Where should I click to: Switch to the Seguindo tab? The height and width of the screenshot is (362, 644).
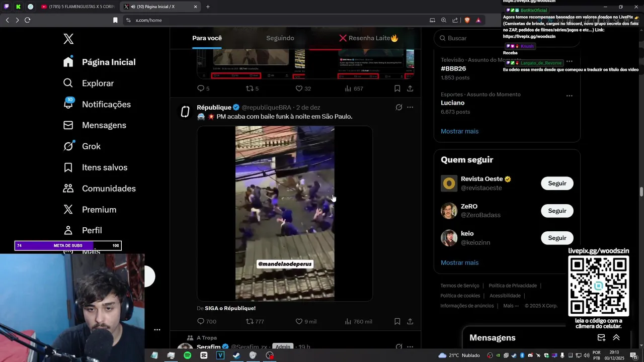pyautogui.click(x=280, y=38)
